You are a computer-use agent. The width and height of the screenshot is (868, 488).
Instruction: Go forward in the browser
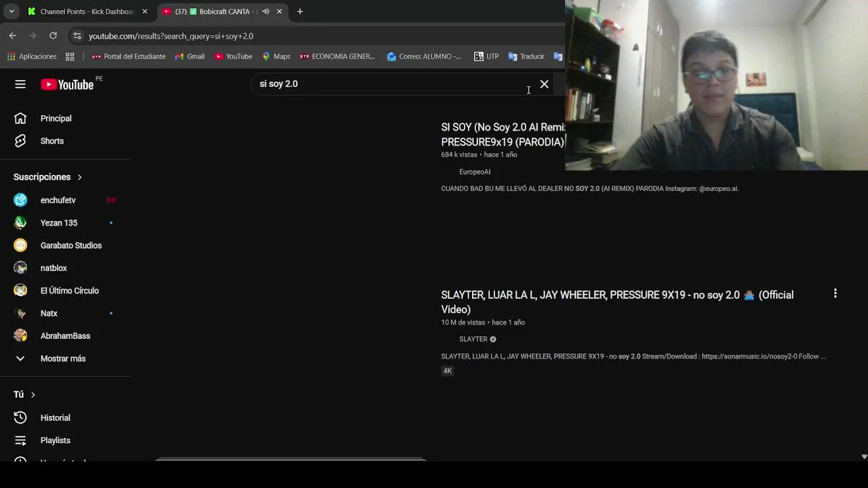(33, 36)
